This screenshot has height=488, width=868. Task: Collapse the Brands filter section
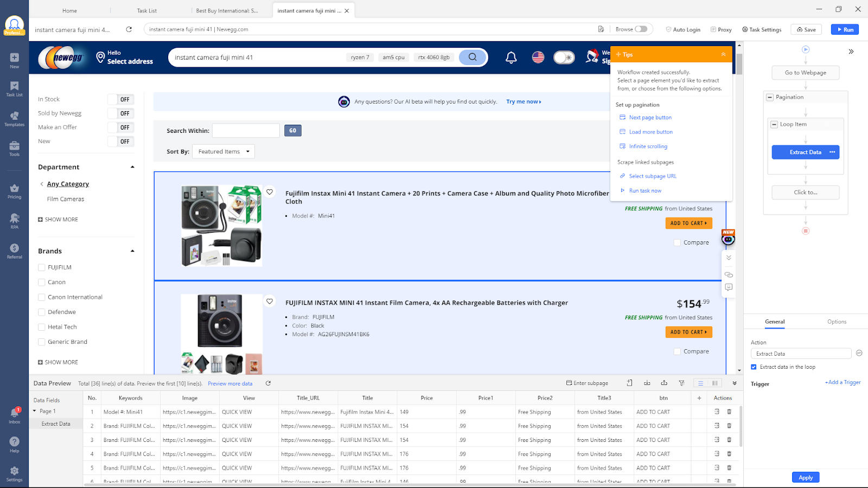(x=132, y=251)
